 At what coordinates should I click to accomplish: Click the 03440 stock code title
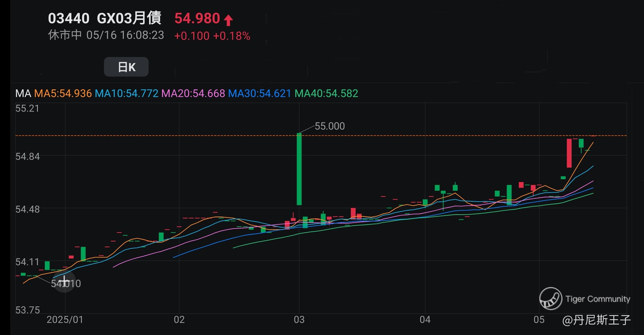[69, 18]
